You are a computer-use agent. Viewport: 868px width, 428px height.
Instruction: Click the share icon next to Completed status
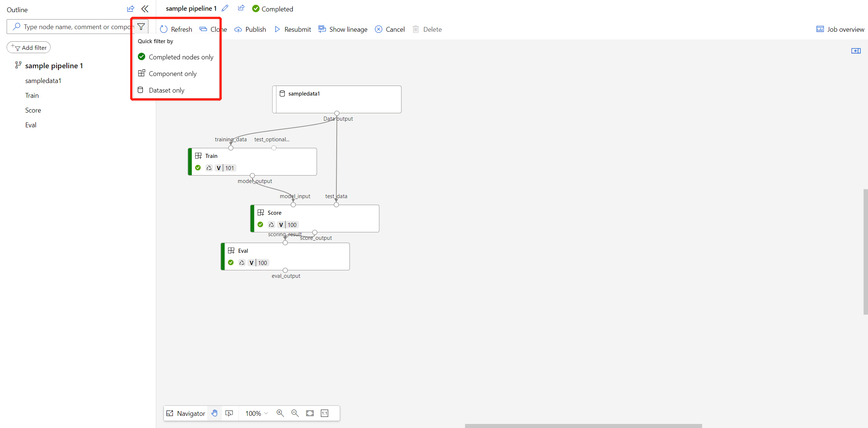coord(241,8)
